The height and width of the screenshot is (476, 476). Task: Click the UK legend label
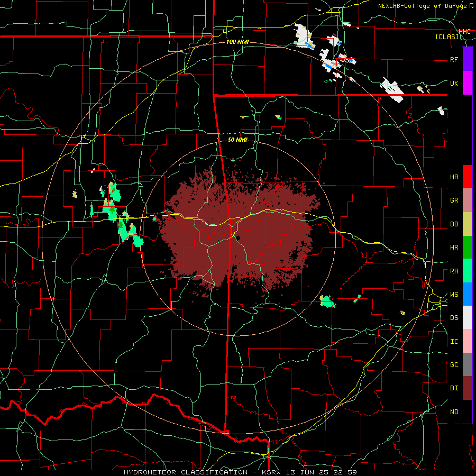pyautogui.click(x=454, y=83)
